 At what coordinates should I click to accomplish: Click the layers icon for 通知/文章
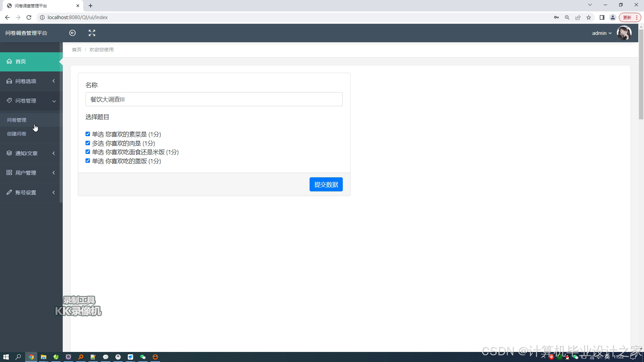pos(9,153)
